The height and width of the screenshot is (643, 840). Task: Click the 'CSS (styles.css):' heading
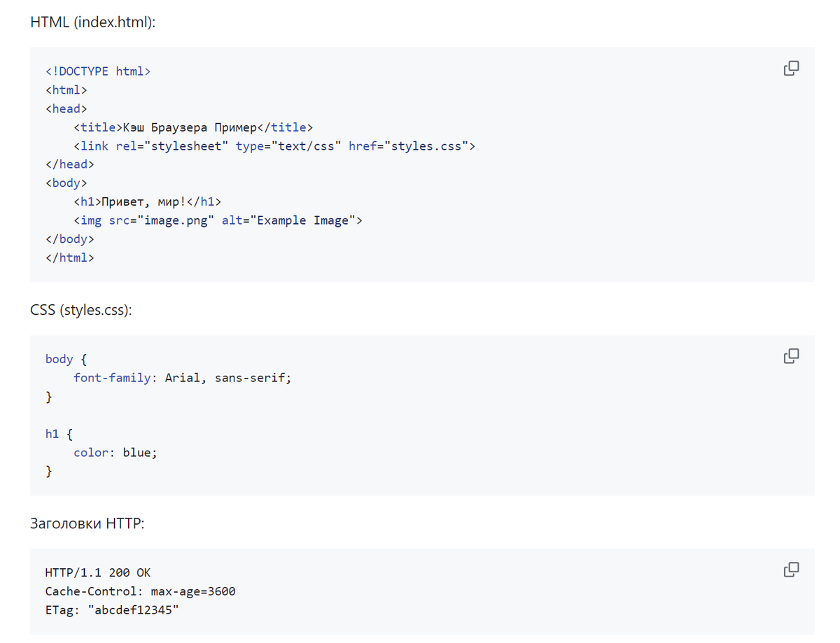[81, 309]
